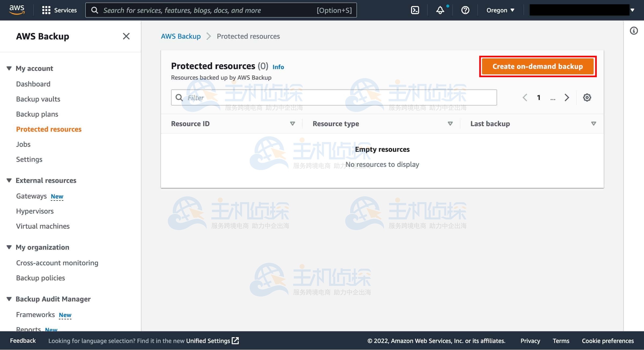
Task: Open the info panel icon at right
Action: coord(634,31)
